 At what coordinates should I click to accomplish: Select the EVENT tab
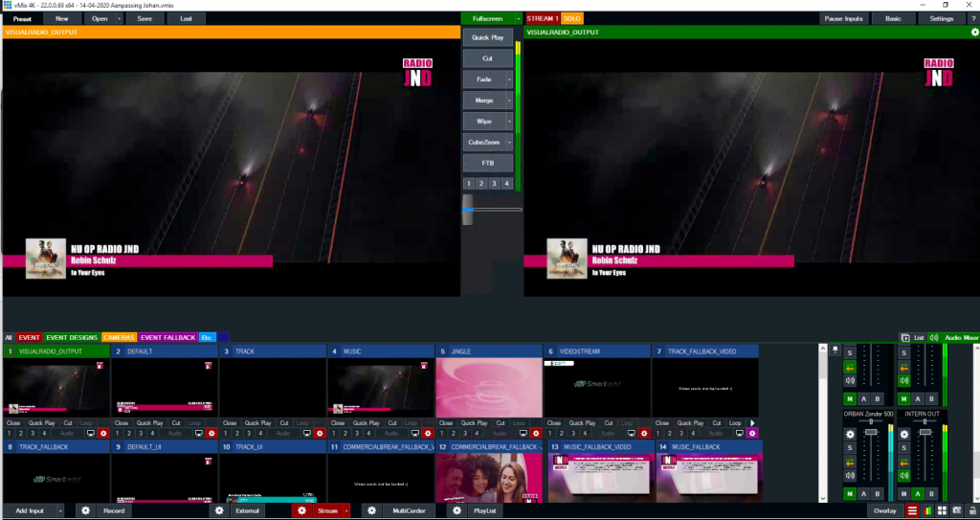tap(30, 337)
